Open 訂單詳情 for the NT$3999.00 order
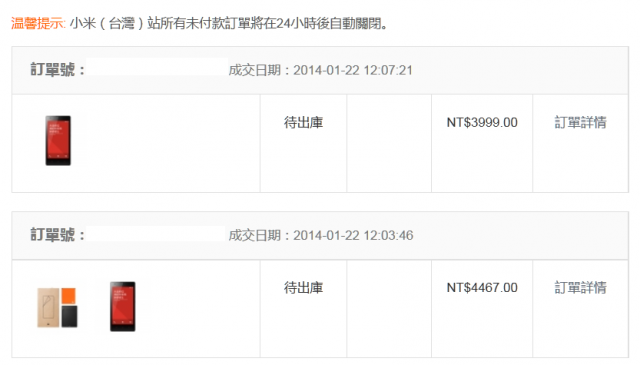 [580, 122]
